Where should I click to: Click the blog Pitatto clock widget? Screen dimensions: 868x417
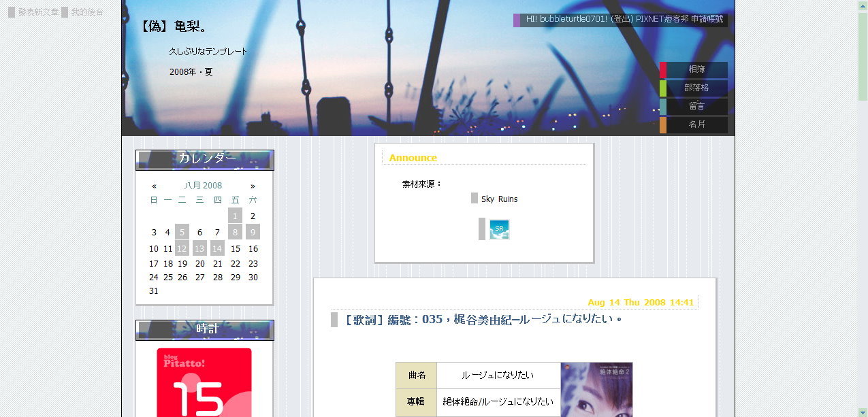204,382
